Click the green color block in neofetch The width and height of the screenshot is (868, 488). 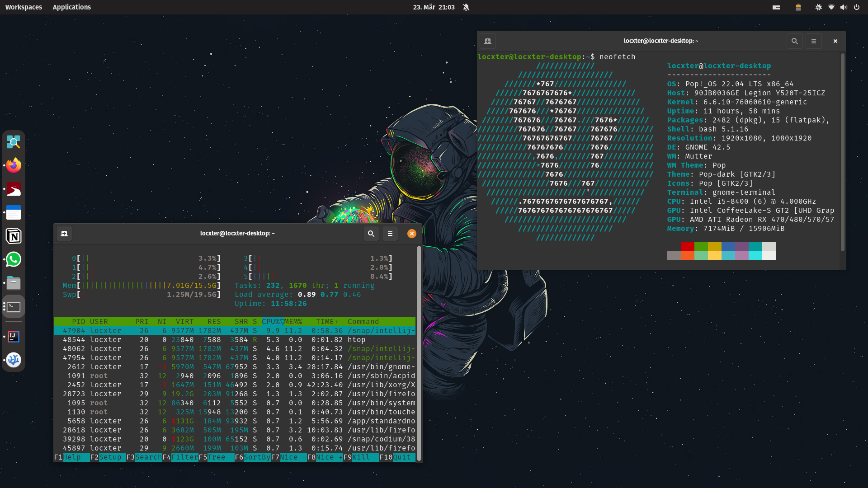[701, 247]
